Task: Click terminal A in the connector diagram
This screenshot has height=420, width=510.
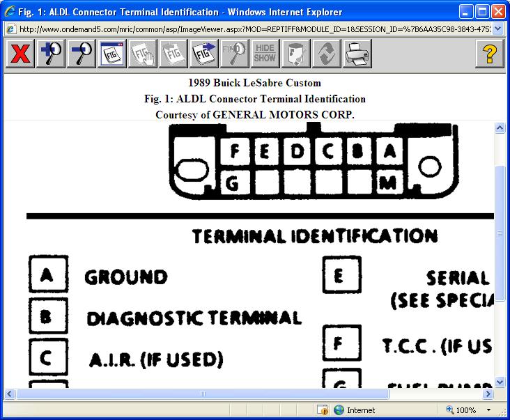Action: [x=389, y=151]
